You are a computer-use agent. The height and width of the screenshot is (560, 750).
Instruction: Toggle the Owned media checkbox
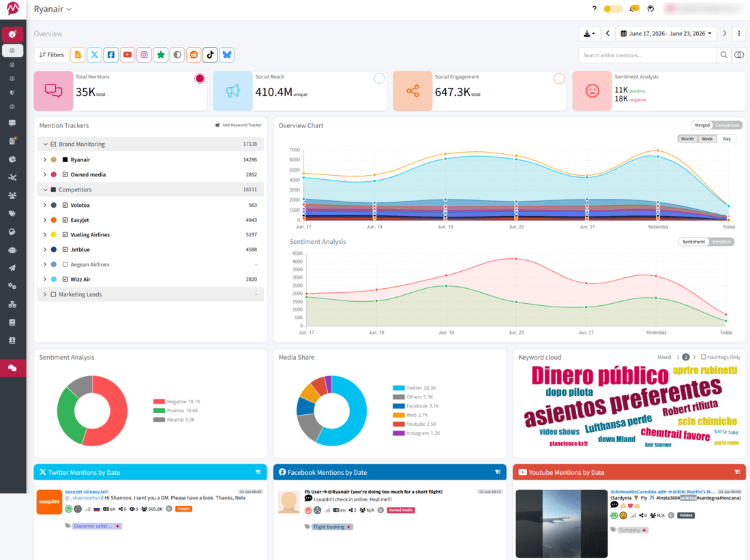[x=65, y=174]
